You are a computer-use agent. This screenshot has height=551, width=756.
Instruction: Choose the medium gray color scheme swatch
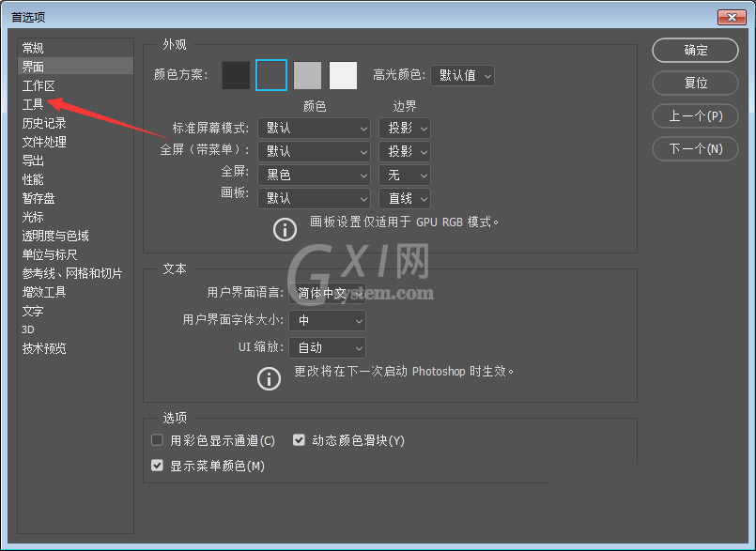[307, 75]
